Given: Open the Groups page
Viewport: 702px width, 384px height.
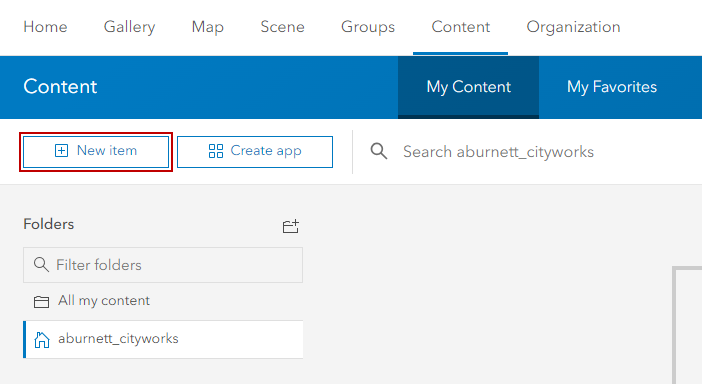Looking at the screenshot, I should [368, 27].
